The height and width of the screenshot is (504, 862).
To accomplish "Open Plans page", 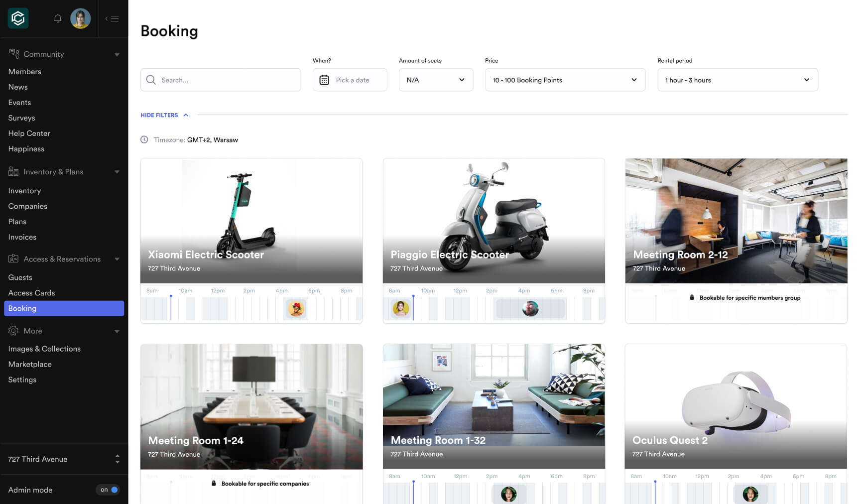I will 17,221.
